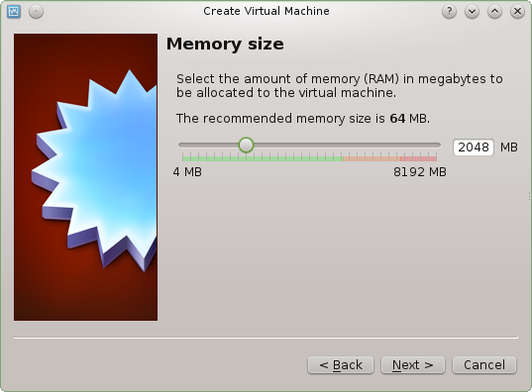Focus the 2048 memory input field
532x392 pixels.
[x=474, y=147]
